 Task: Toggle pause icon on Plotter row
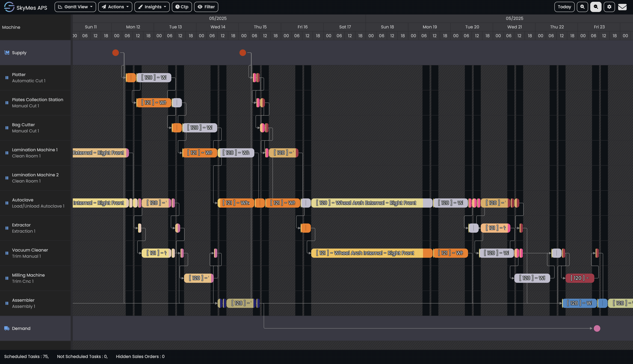7,78
